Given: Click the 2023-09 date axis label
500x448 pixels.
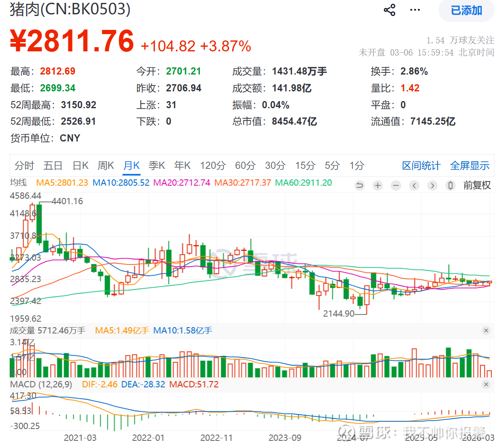Looking at the screenshot, I should [285, 438].
